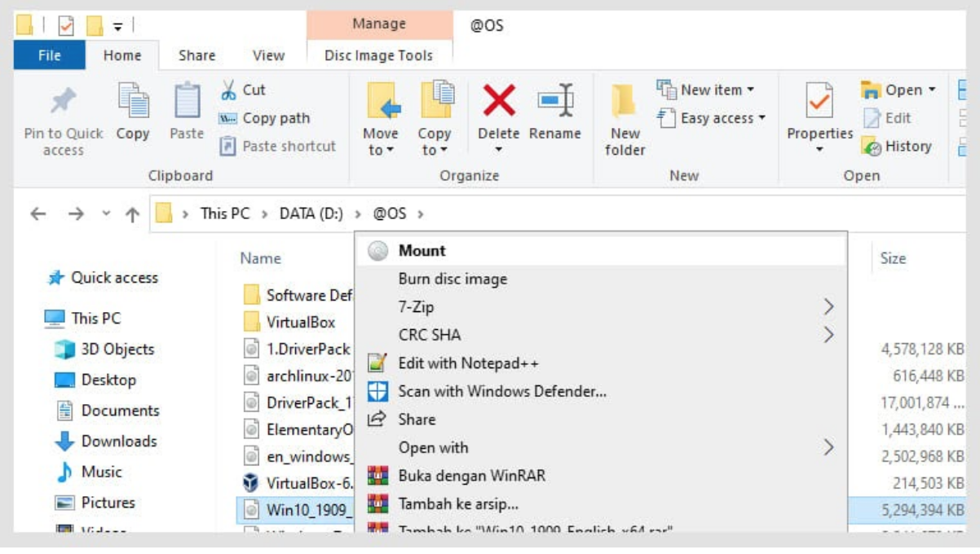Click the Forward navigation arrow
Screen dimensions: 980x554
click(76, 214)
